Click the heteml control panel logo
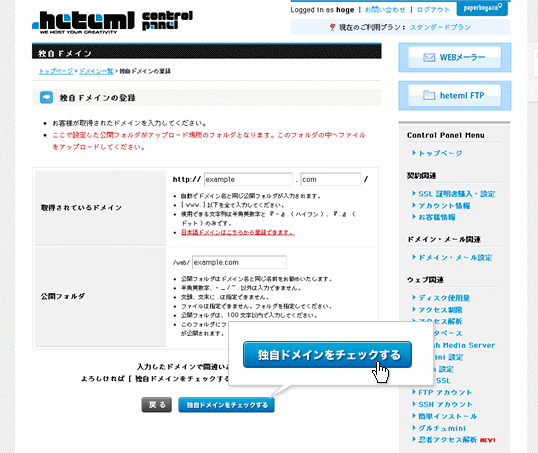538x453 pixels. coord(112,22)
